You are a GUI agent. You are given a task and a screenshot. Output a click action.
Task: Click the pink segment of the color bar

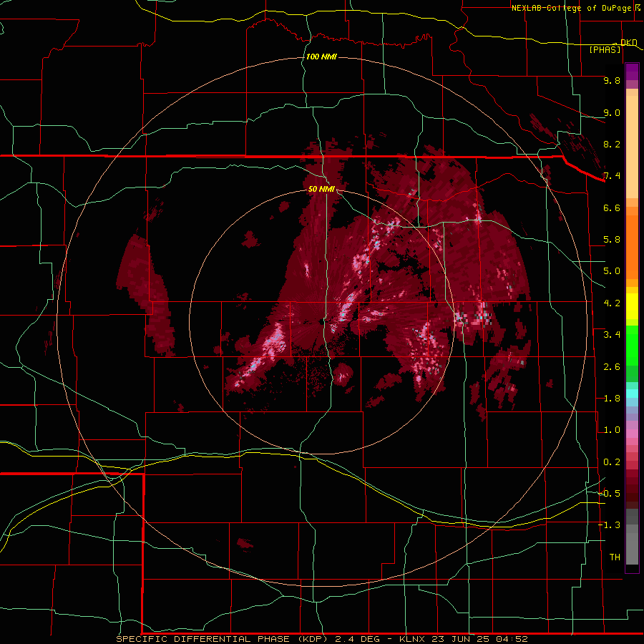pyautogui.click(x=632, y=434)
